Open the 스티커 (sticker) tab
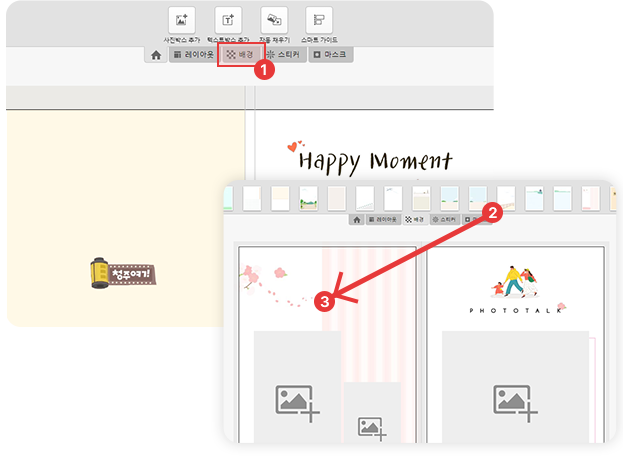This screenshot has height=456, width=623. (284, 55)
